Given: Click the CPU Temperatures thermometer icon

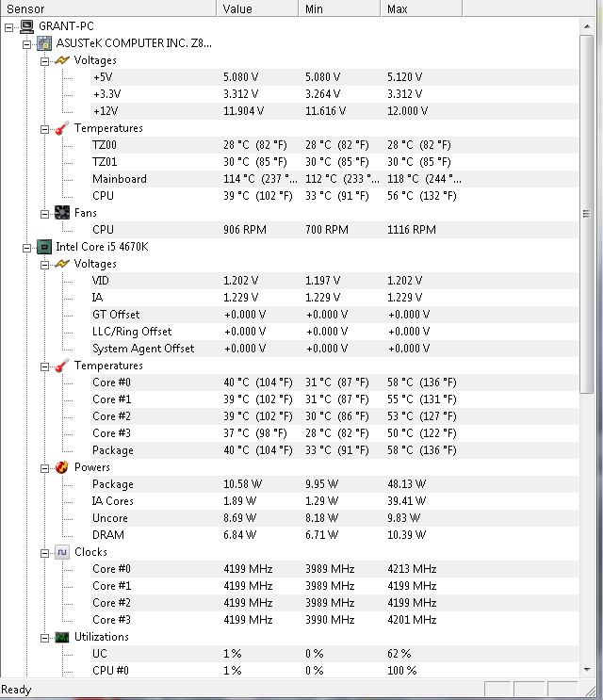Looking at the screenshot, I should click(x=62, y=366).
